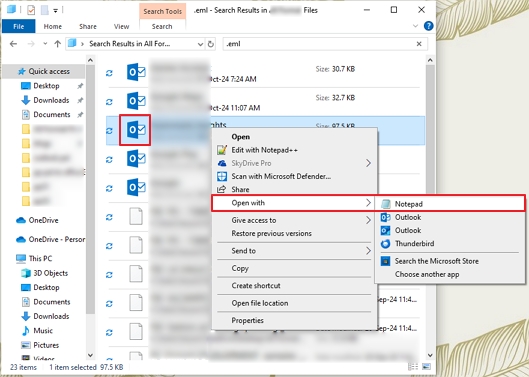529x377 pixels.
Task: Select Quick access in navigation pane
Action: tap(44, 71)
